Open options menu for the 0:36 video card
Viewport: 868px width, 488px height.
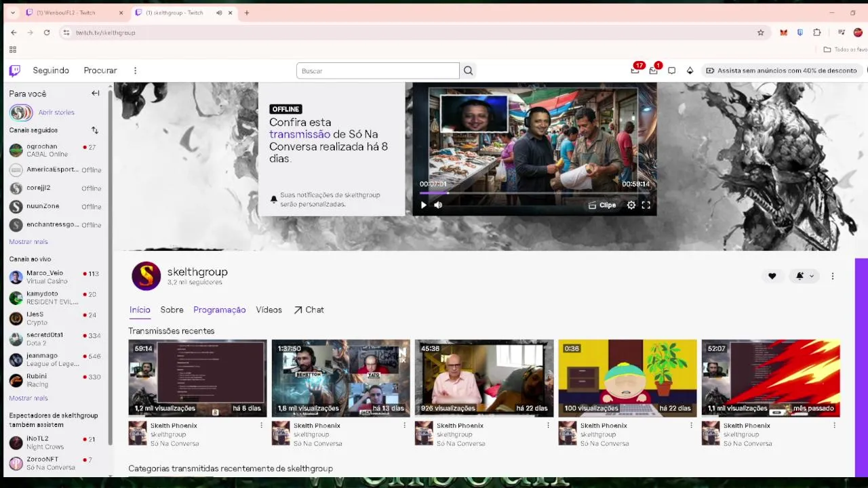coord(691,426)
